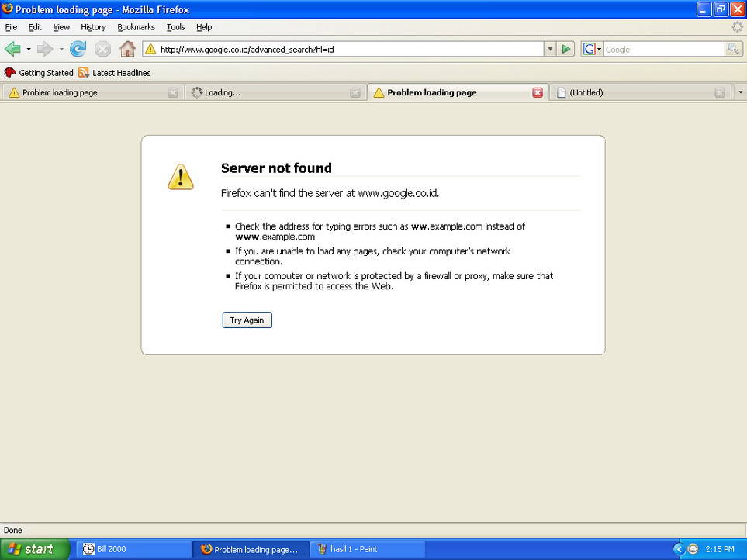Click the system tray icon beside the clock
This screenshot has width=747, height=560.
coord(693,549)
